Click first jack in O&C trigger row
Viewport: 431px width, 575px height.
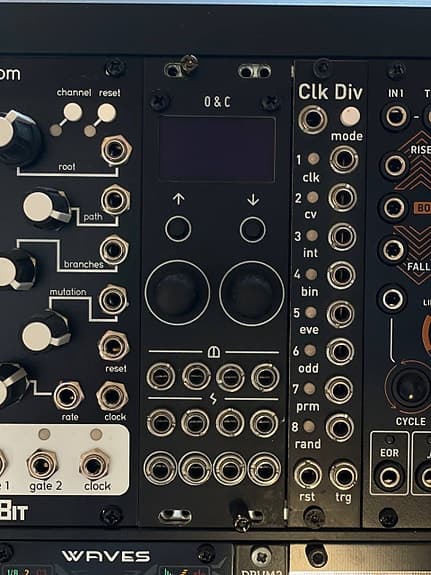point(161,377)
